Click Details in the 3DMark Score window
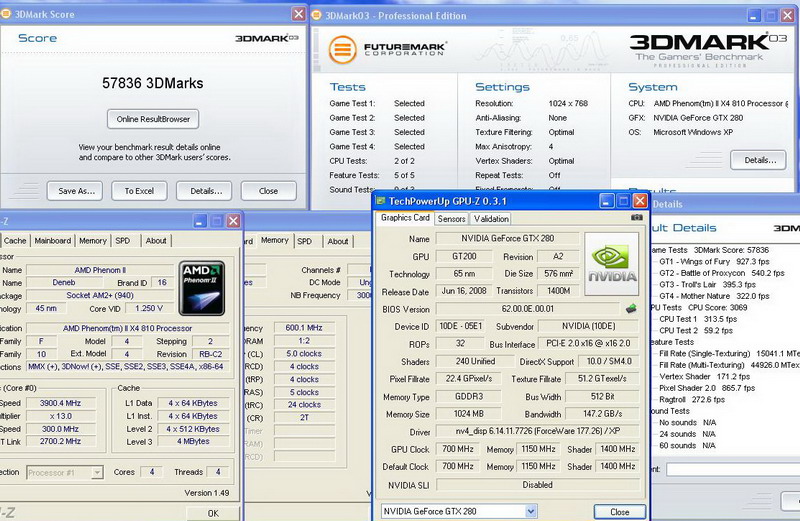Image resolution: width=800 pixels, height=521 pixels. click(x=204, y=191)
